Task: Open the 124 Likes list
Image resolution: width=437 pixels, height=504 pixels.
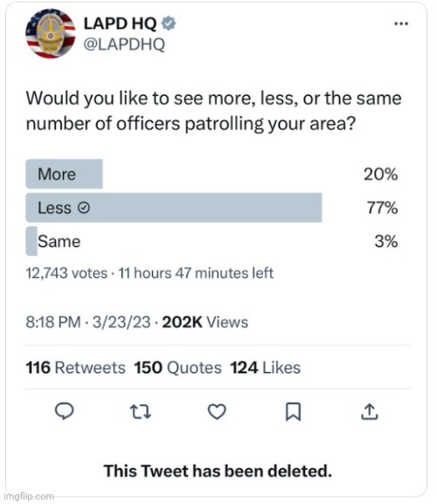Action: point(266,368)
